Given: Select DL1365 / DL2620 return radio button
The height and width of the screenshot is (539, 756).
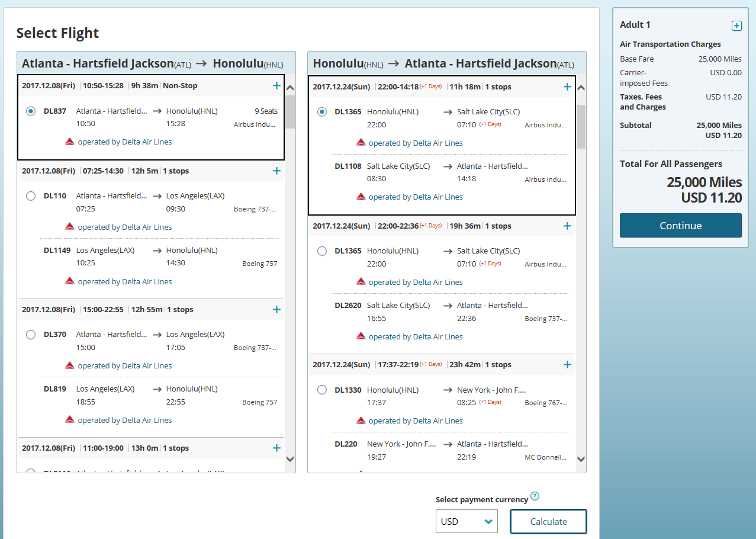Looking at the screenshot, I should coord(321,251).
